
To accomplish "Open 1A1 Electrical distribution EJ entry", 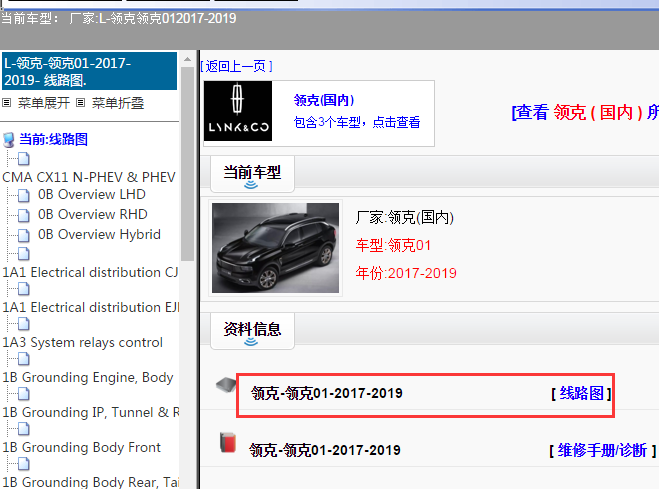I will click(90, 307).
